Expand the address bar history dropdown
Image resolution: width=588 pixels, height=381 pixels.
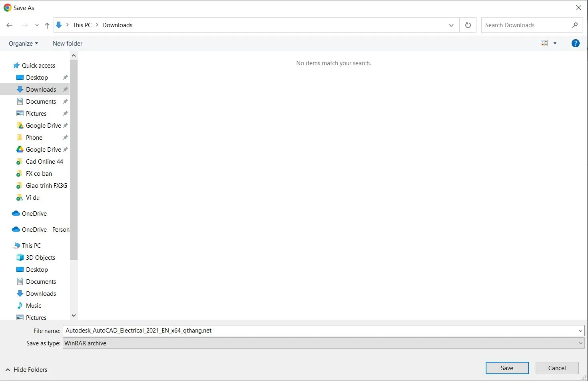coord(451,25)
